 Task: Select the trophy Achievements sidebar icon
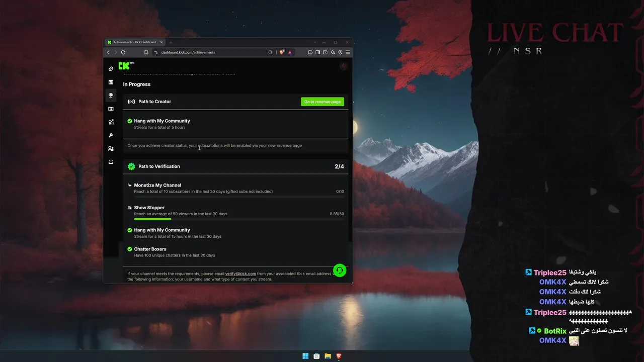[x=111, y=96]
